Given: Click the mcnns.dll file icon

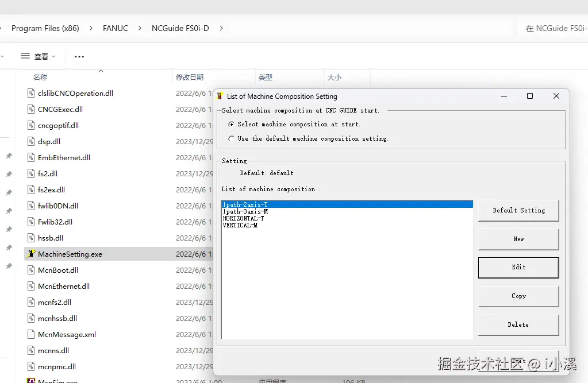Looking at the screenshot, I should point(31,351).
